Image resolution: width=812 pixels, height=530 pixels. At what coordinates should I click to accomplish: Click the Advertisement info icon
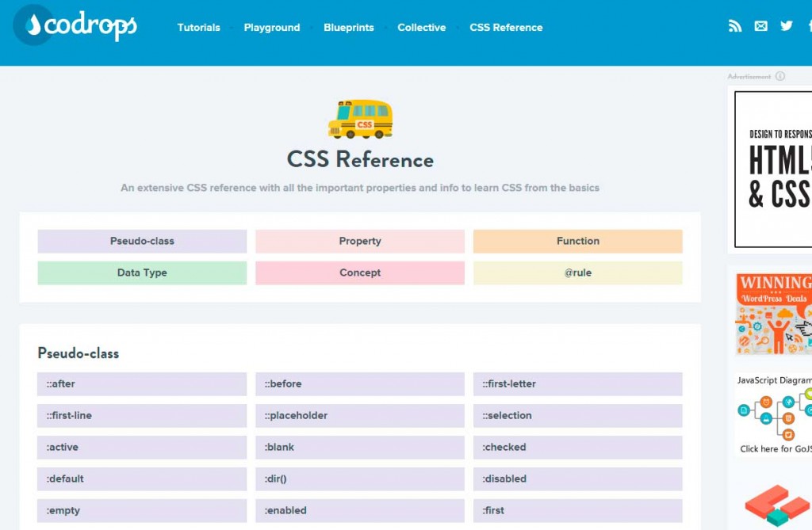pos(780,75)
